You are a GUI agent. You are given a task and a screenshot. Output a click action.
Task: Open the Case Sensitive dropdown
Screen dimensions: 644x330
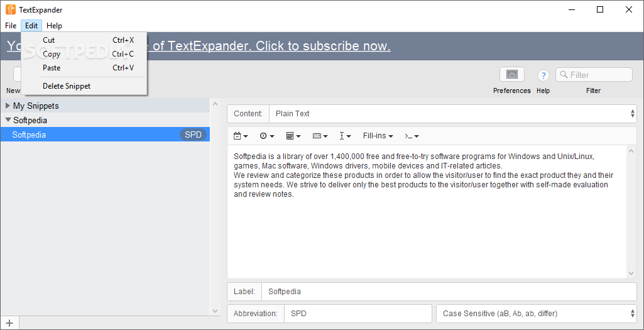tap(537, 314)
